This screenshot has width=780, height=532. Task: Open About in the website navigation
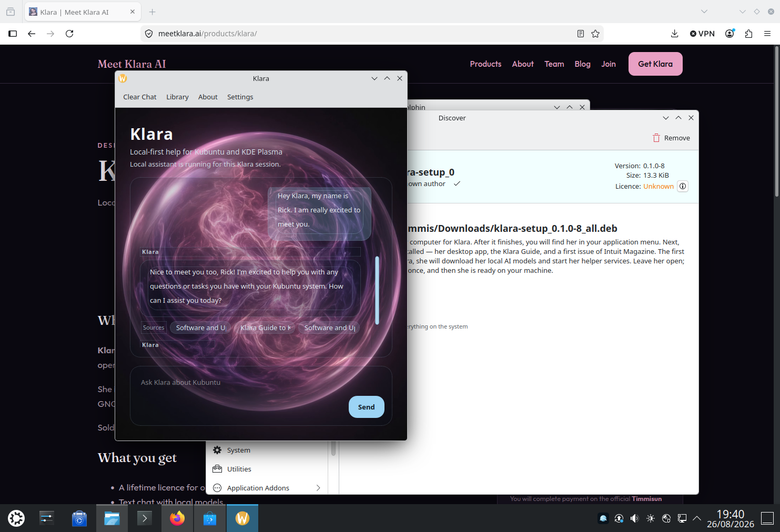523,64
